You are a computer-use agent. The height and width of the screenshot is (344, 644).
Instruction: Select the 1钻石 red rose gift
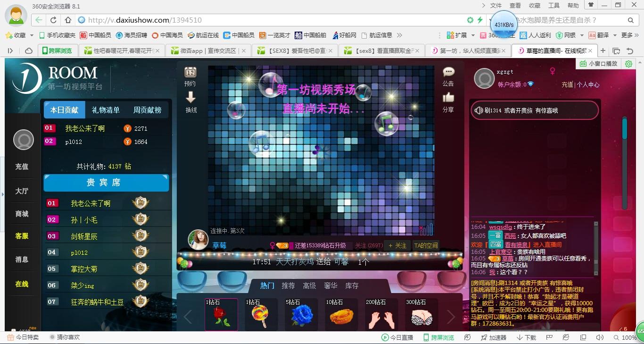(x=222, y=315)
